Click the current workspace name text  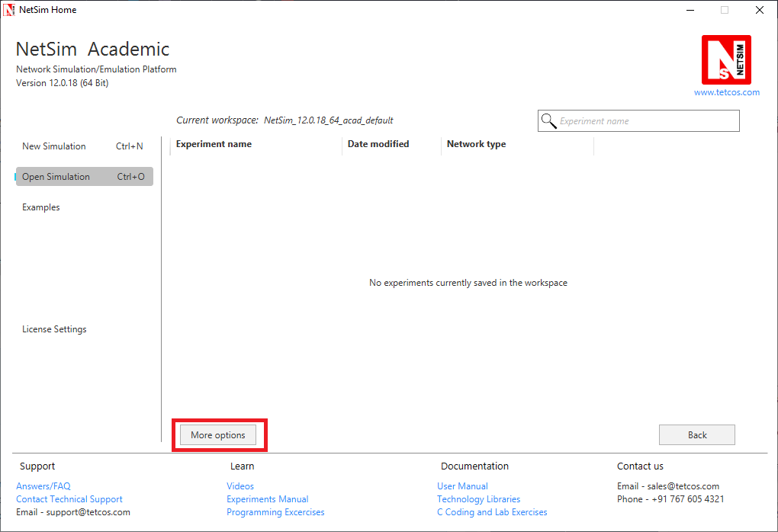click(x=329, y=120)
